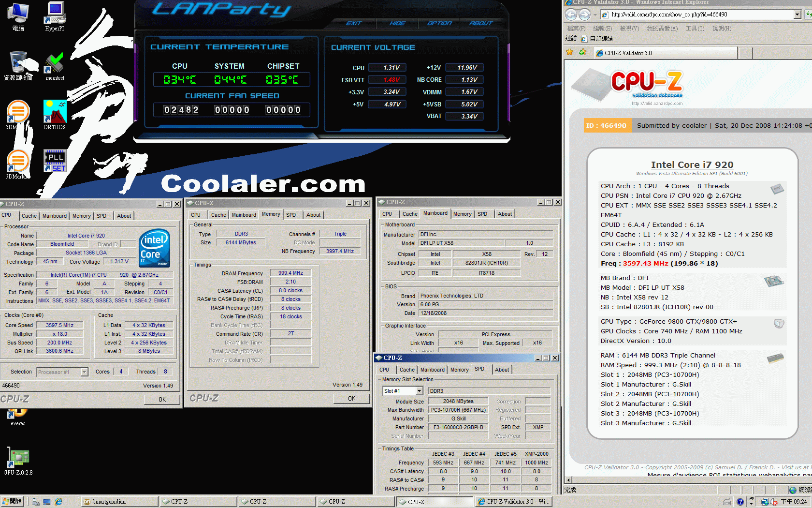Open the My Computer desktop icon
Viewport: 812px width, 508px height.
18,16
